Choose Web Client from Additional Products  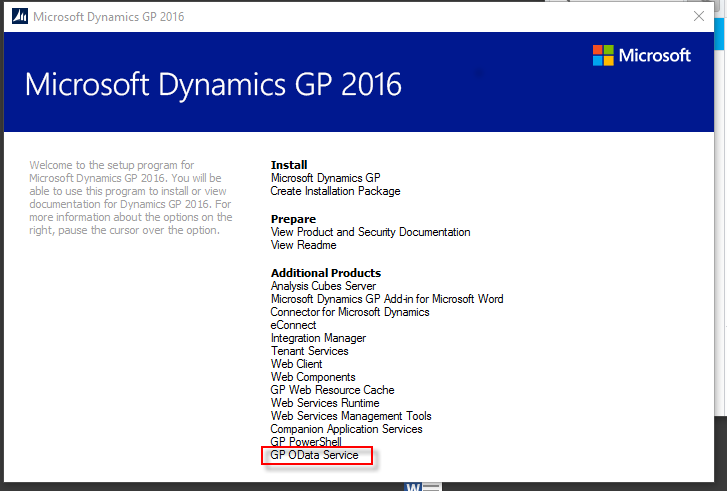click(x=296, y=364)
